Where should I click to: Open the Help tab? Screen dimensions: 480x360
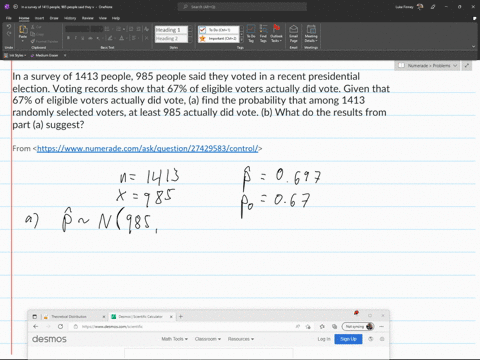[116, 18]
